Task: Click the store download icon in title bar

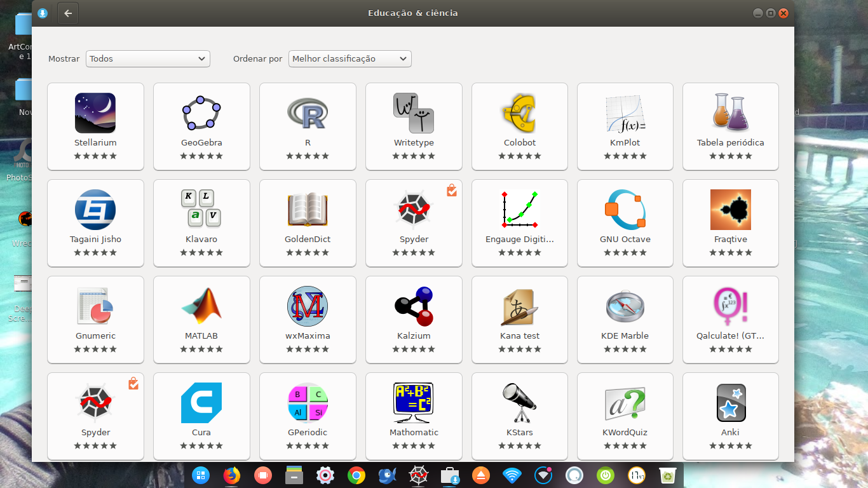Action: (43, 13)
